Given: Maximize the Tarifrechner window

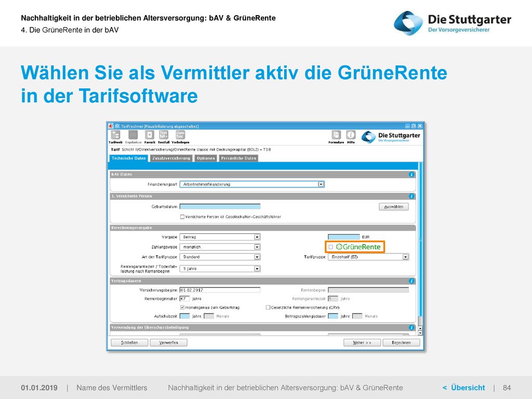Looking at the screenshot, I should [414, 126].
